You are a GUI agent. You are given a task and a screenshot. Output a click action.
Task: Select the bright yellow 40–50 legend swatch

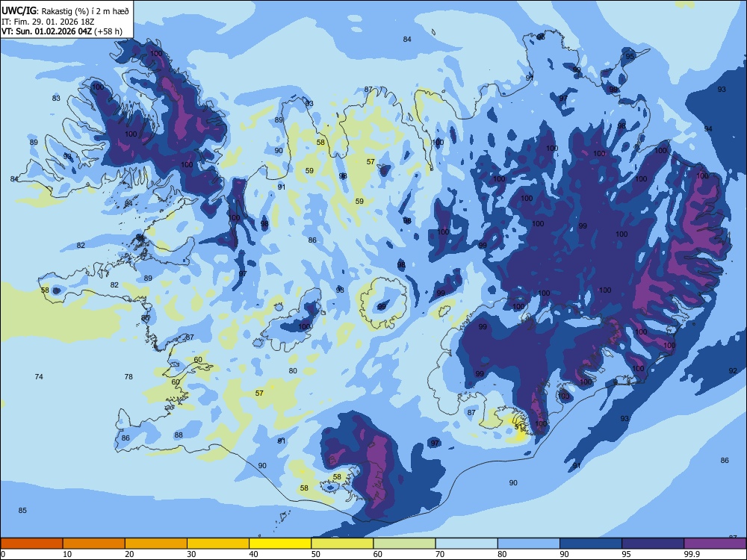[280, 544]
